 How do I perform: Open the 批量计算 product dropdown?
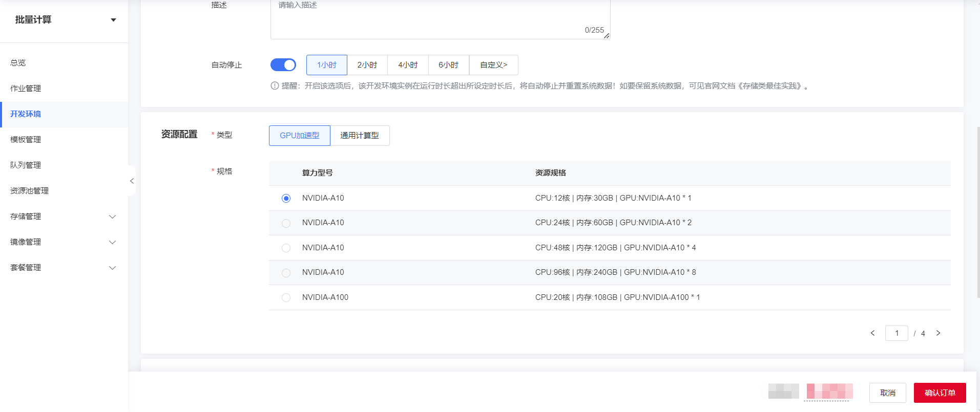coord(113,20)
